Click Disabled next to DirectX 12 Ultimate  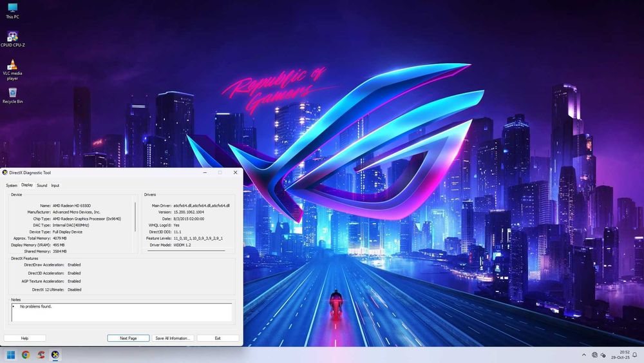(x=74, y=289)
